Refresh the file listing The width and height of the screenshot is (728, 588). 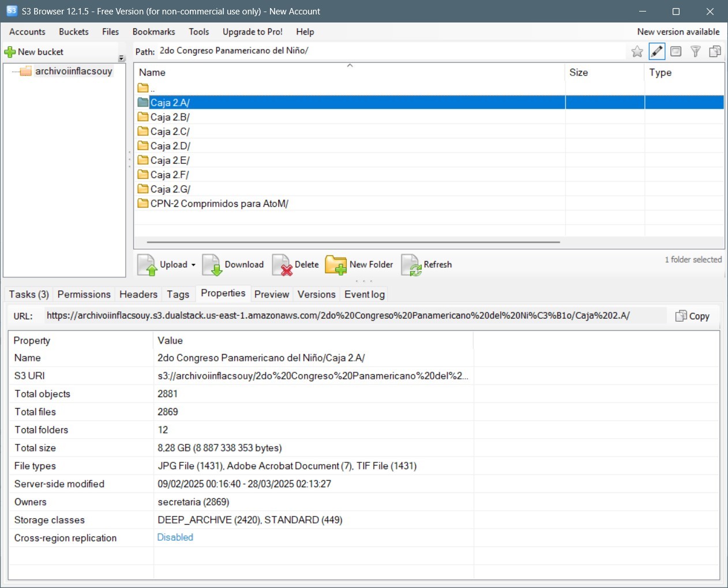(411, 265)
